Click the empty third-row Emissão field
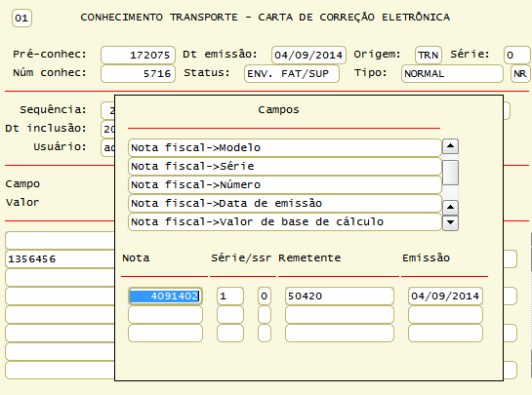532x395 pixels. [x=445, y=333]
